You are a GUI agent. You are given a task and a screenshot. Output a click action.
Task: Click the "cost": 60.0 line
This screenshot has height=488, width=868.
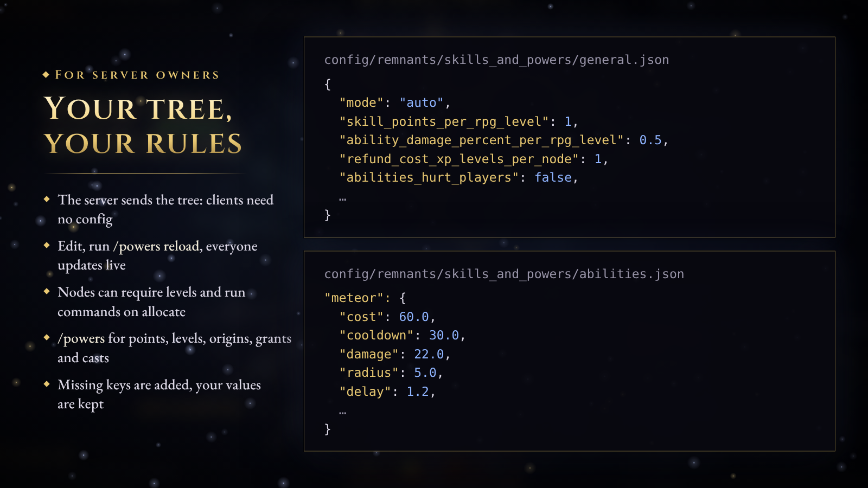point(387,317)
